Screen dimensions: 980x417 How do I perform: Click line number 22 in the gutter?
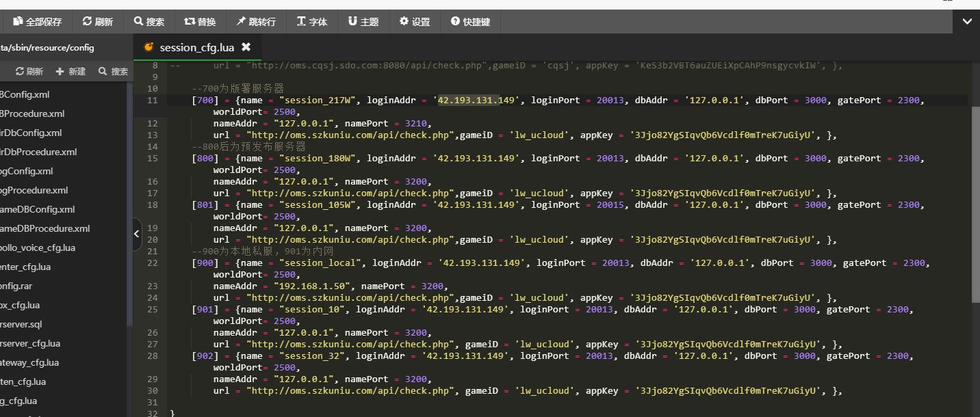pyautogui.click(x=152, y=263)
